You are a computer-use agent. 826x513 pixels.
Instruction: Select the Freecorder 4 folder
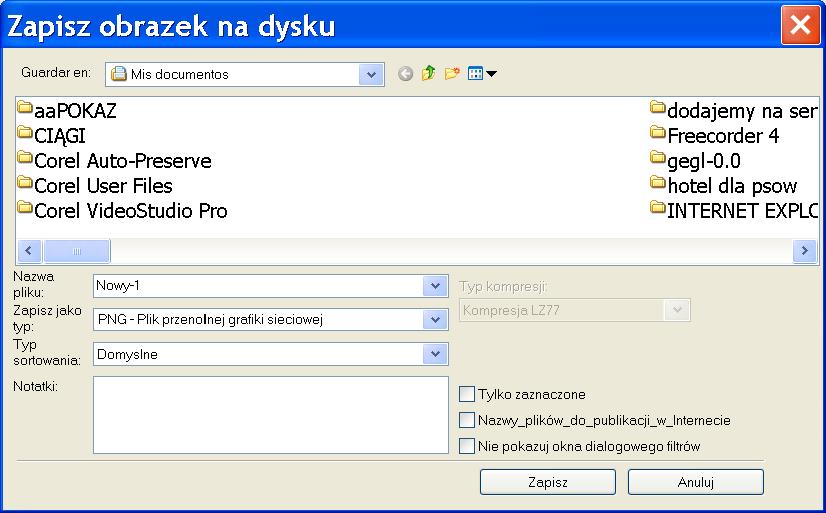tap(722, 136)
